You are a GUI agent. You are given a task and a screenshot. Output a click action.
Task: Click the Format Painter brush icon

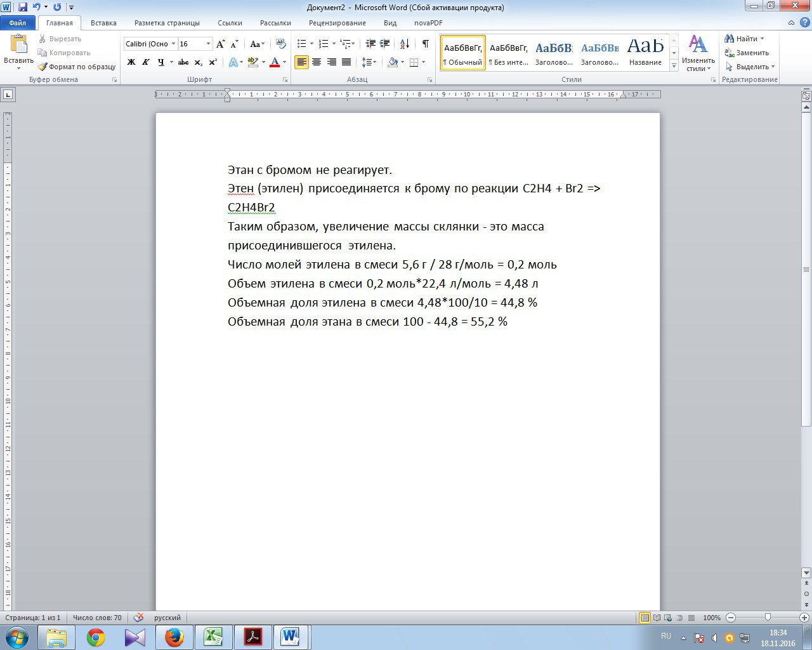click(x=43, y=67)
